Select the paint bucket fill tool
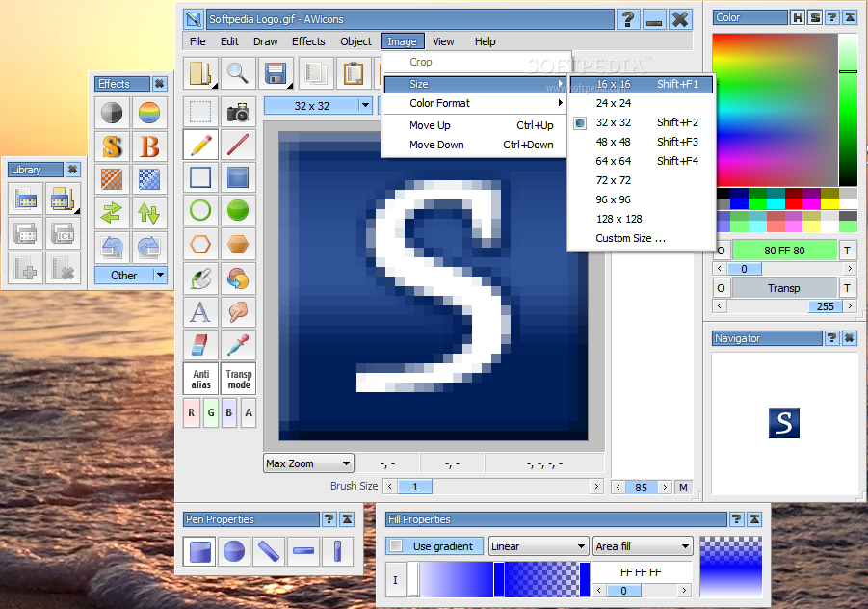 [x=200, y=278]
